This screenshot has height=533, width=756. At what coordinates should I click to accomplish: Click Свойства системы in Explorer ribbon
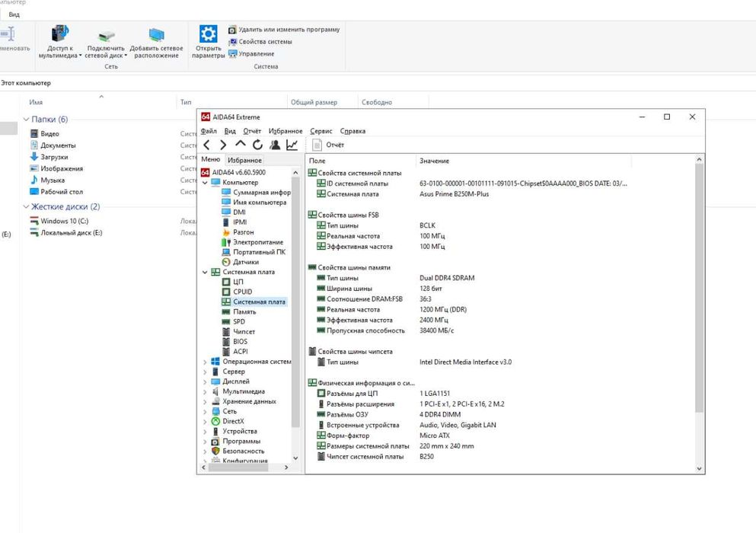tap(260, 42)
